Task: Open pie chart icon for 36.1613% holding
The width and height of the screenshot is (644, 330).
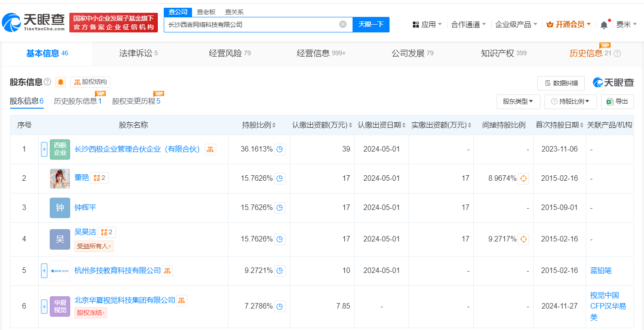Action: coord(280,149)
